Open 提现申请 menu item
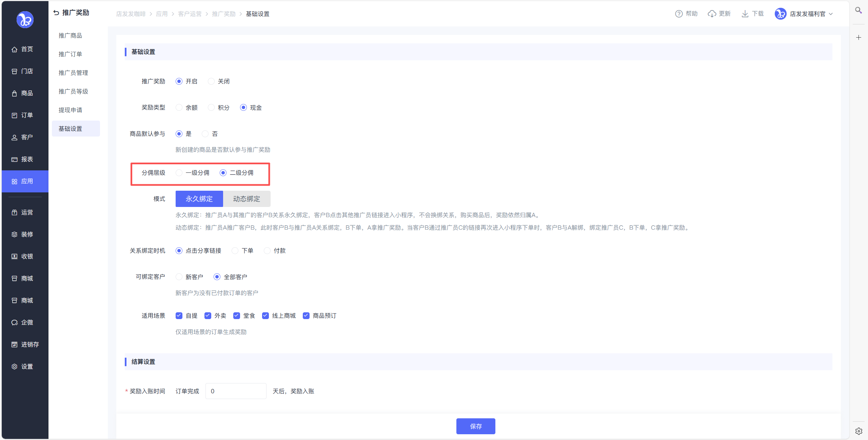The height and width of the screenshot is (440, 868). [70, 110]
